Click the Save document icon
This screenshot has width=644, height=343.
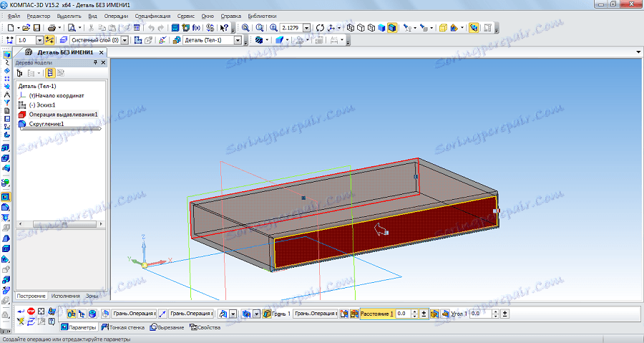click(x=36, y=28)
